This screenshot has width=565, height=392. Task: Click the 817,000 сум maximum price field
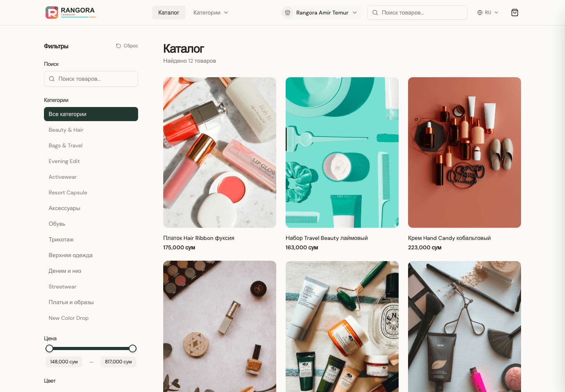tap(118, 362)
